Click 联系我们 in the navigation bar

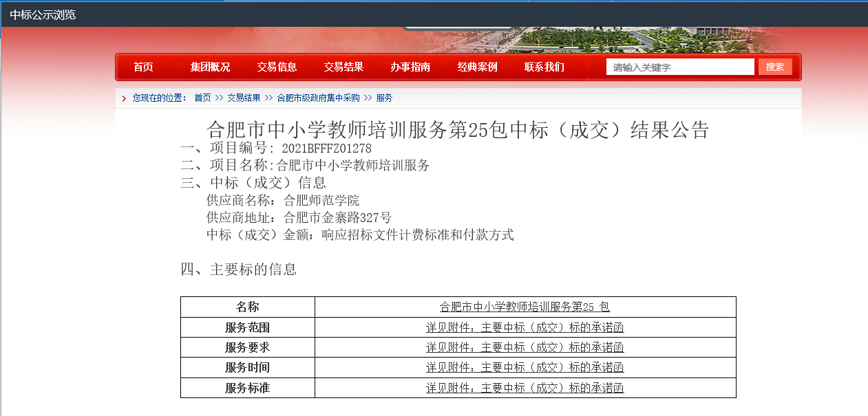pos(544,67)
